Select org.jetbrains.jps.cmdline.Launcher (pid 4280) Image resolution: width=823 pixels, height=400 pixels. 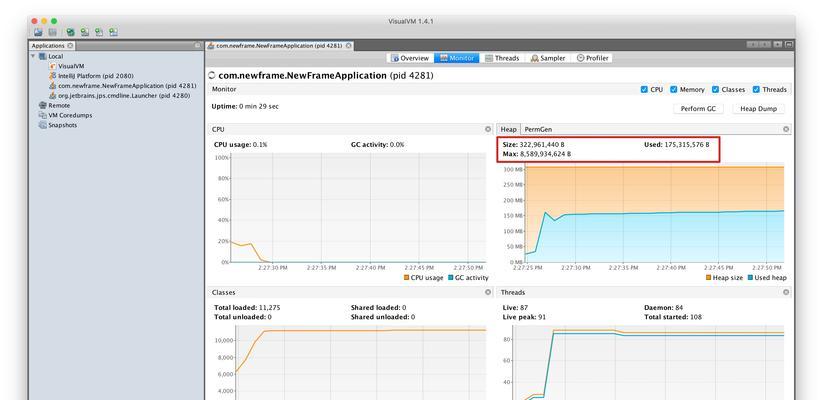pyautogui.click(x=124, y=96)
